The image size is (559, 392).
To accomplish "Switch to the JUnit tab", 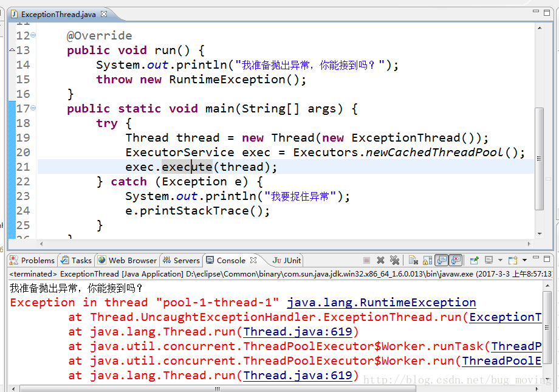I will point(287,260).
